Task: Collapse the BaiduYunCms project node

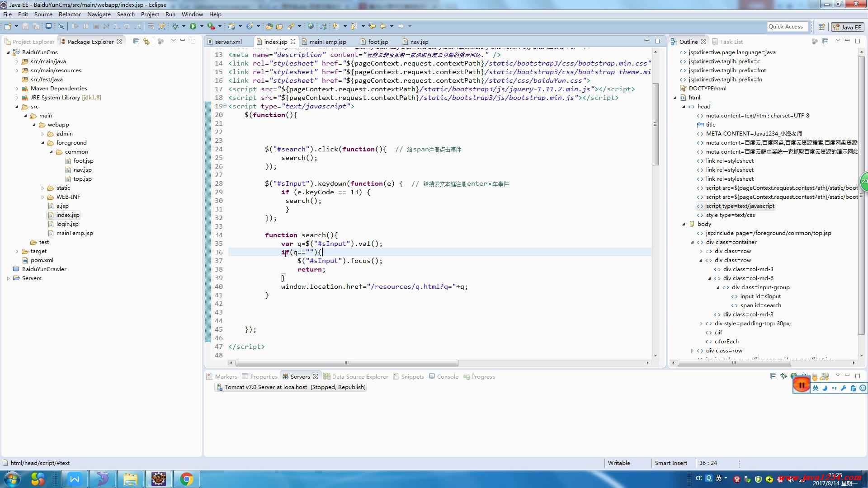Action: (x=8, y=52)
